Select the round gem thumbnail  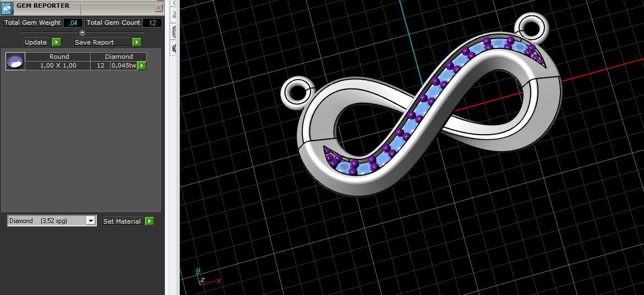click(15, 61)
